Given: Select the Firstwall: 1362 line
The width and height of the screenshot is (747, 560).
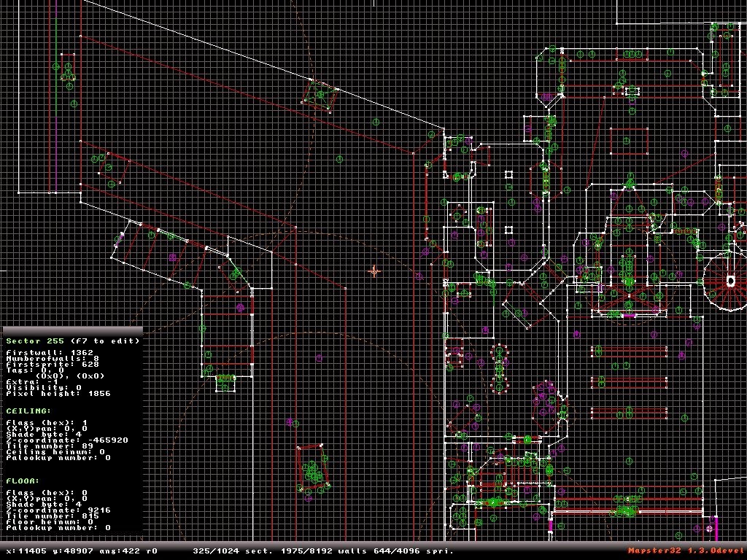Looking at the screenshot, I should pyautogui.click(x=50, y=353).
